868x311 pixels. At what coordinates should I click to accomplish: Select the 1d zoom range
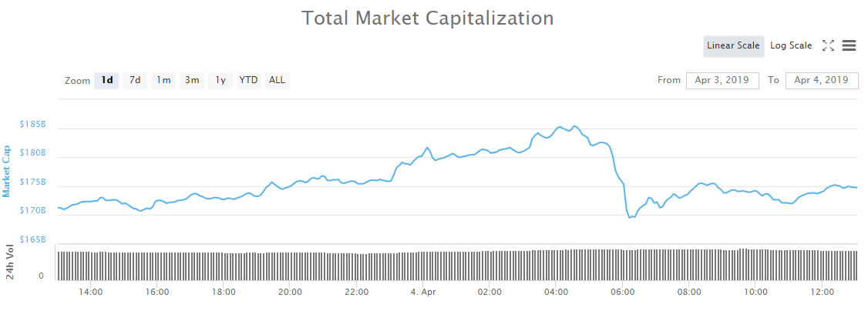[107, 81]
